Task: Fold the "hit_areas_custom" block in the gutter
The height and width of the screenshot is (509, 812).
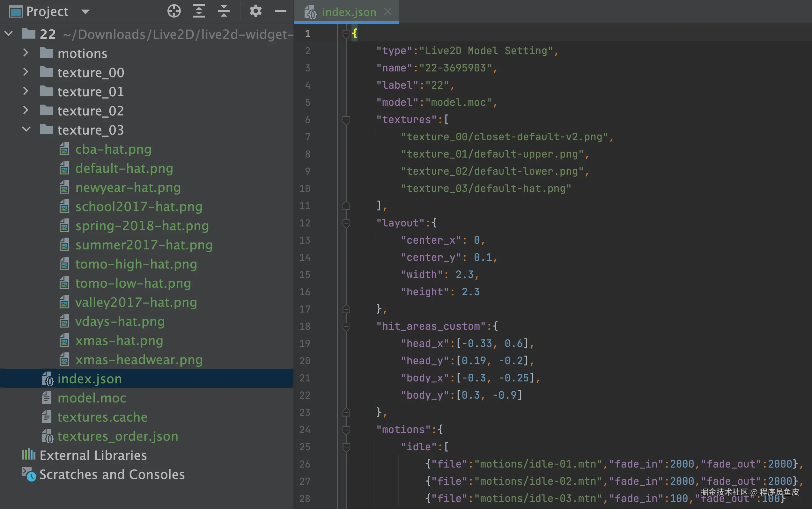Action: point(346,326)
